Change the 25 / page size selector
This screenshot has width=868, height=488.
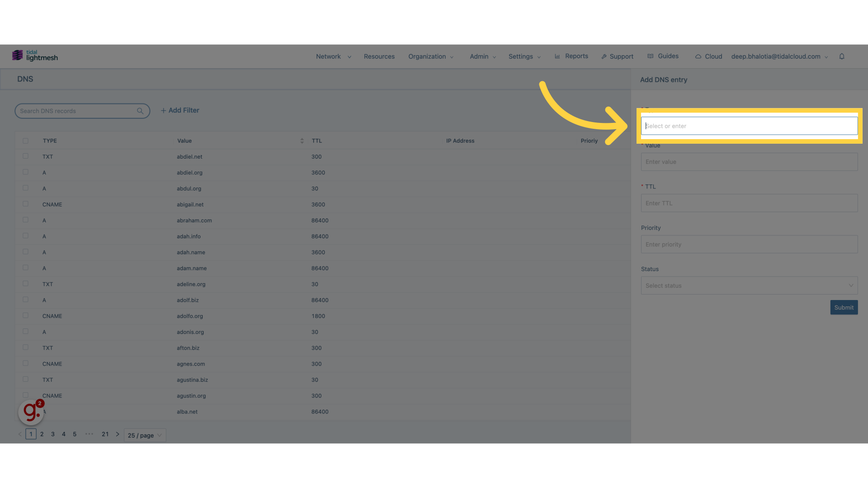click(x=145, y=436)
